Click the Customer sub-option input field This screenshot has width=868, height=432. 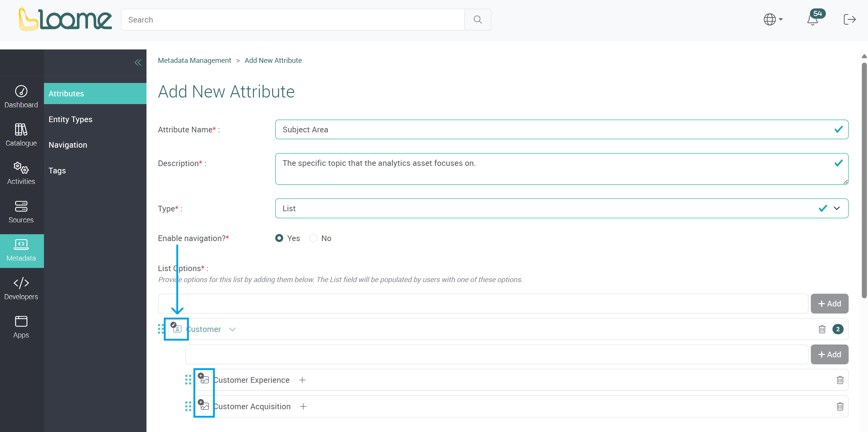[x=496, y=354]
